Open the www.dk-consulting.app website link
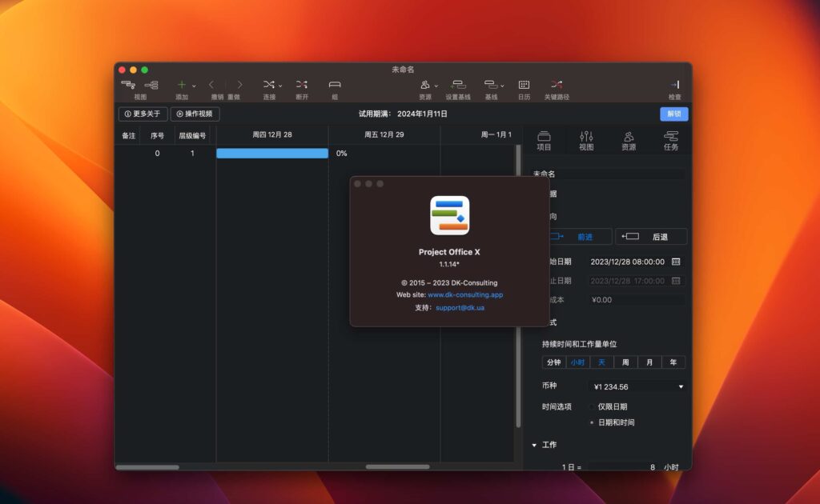 tap(465, 294)
